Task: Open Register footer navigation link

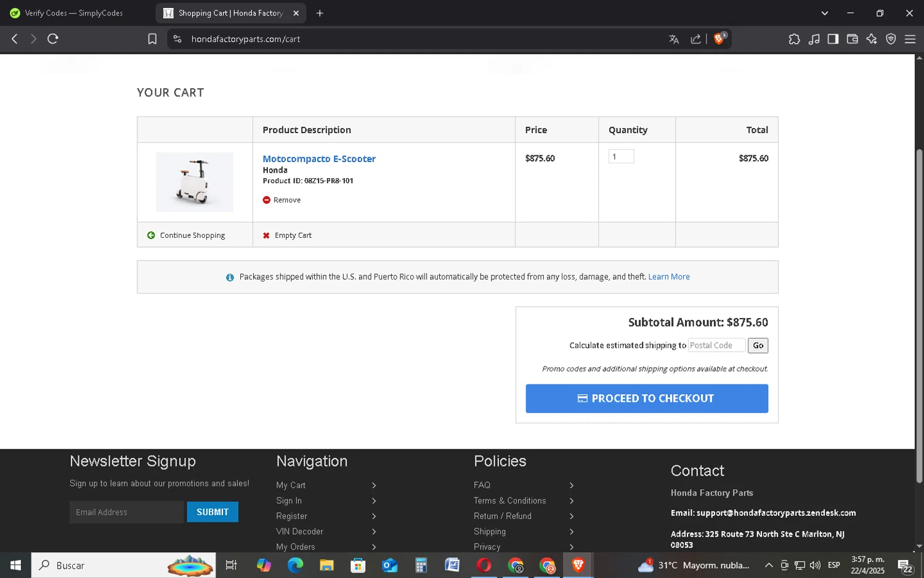Action: coord(291,516)
